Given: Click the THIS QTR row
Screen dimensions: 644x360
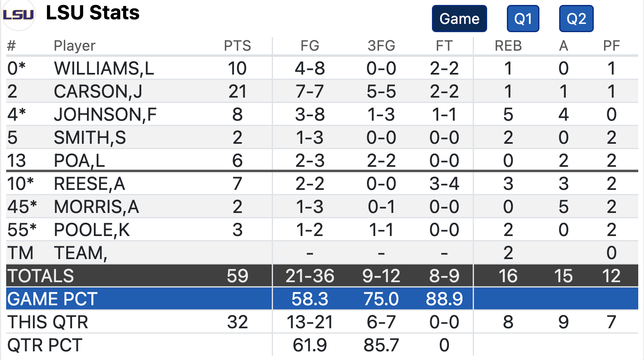Looking at the screenshot, I should [48, 322].
